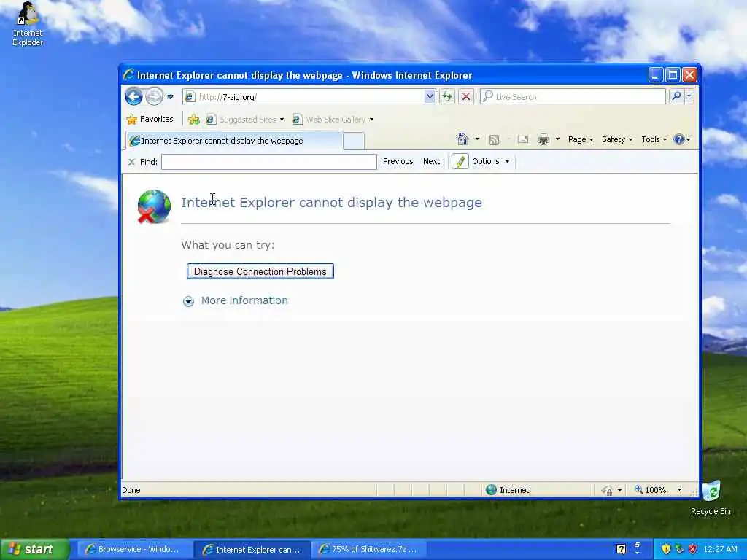
Task: Open the Page menu
Action: pyautogui.click(x=580, y=139)
